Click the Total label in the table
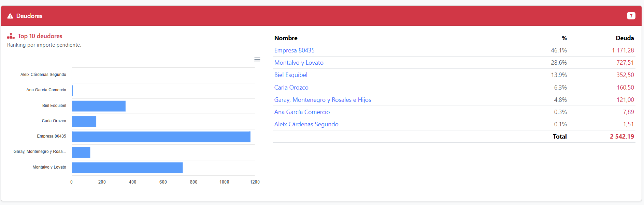644x205 pixels. coord(560,137)
